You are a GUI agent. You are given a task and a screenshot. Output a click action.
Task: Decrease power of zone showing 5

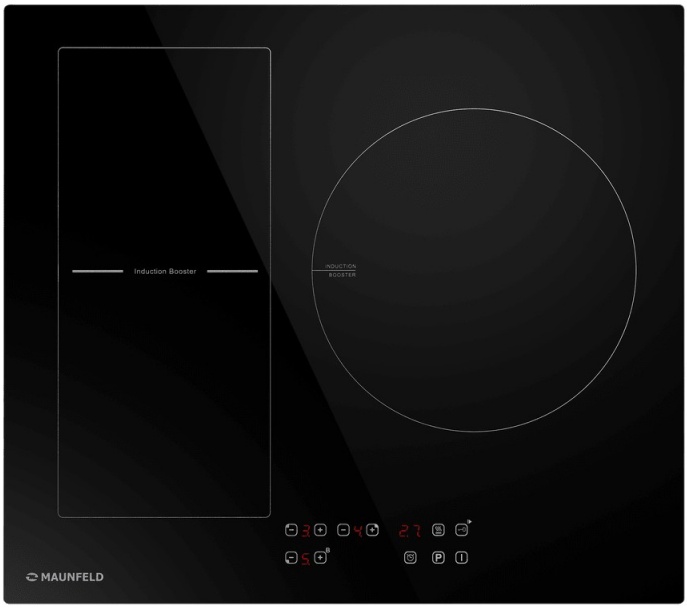[x=291, y=557]
